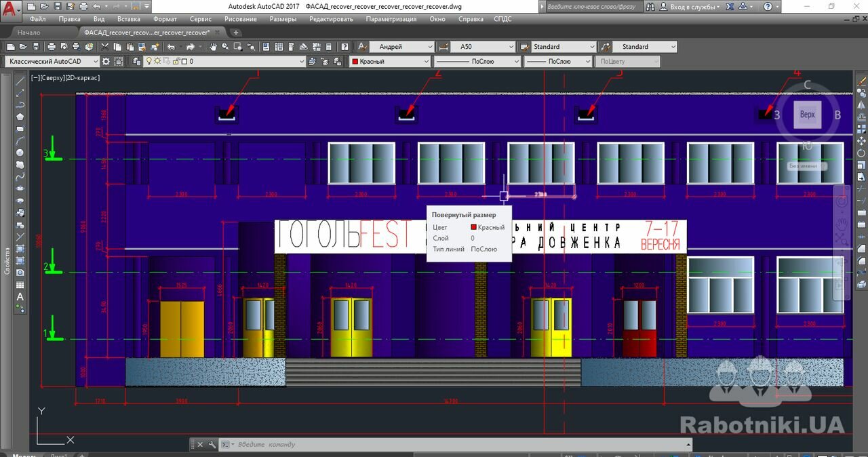
Task: Toggle layer 0 lock padlock icon
Action: 176,61
